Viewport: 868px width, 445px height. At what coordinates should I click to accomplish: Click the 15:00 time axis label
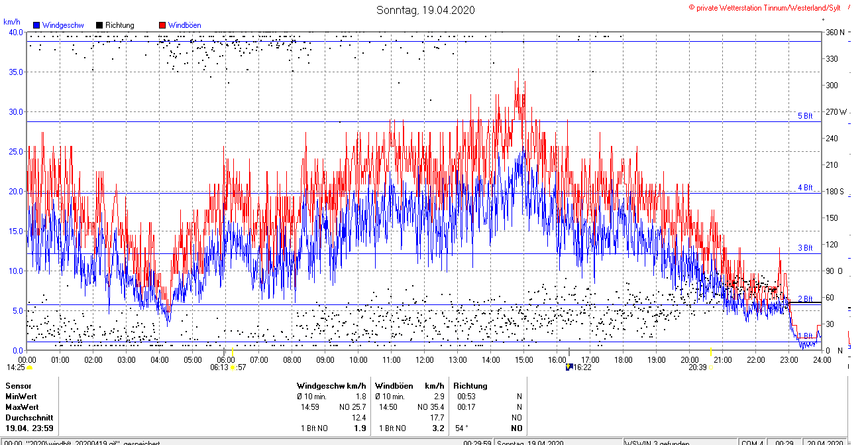[524, 359]
